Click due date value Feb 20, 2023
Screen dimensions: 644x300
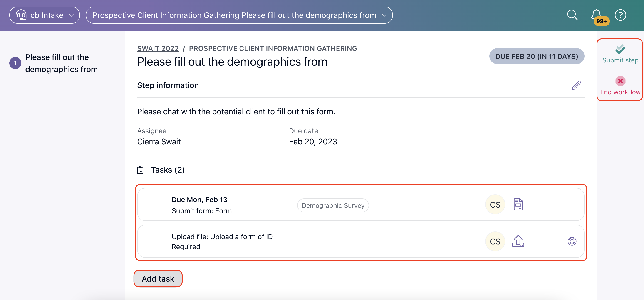pos(313,142)
